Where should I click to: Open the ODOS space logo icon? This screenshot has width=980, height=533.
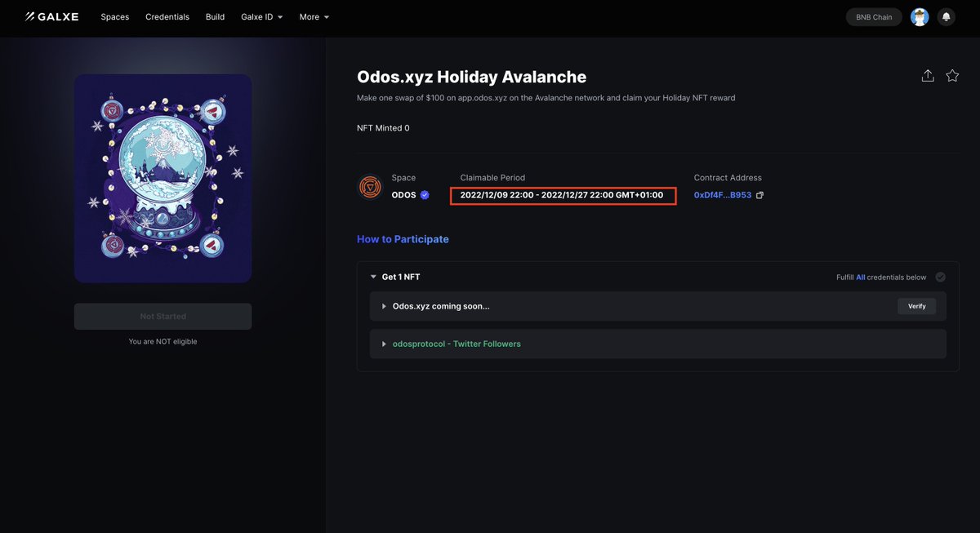pos(371,187)
